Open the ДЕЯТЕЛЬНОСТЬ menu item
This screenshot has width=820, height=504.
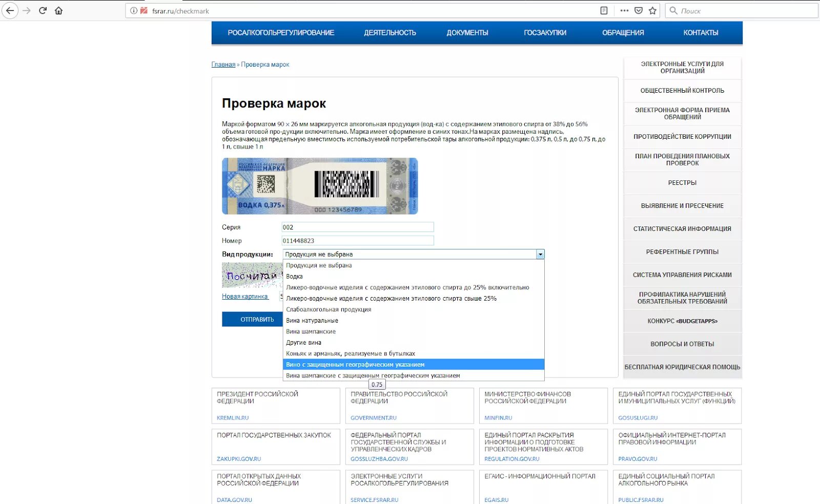(x=390, y=33)
